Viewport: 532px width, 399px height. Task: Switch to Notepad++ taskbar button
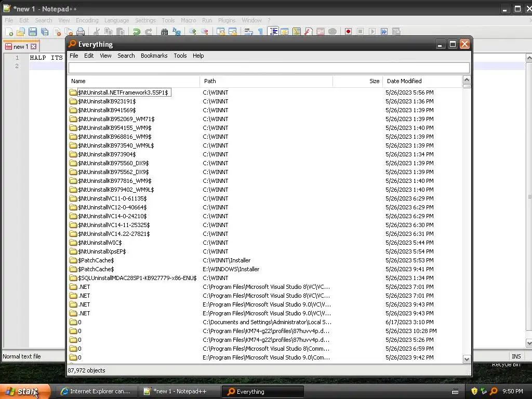point(179,392)
